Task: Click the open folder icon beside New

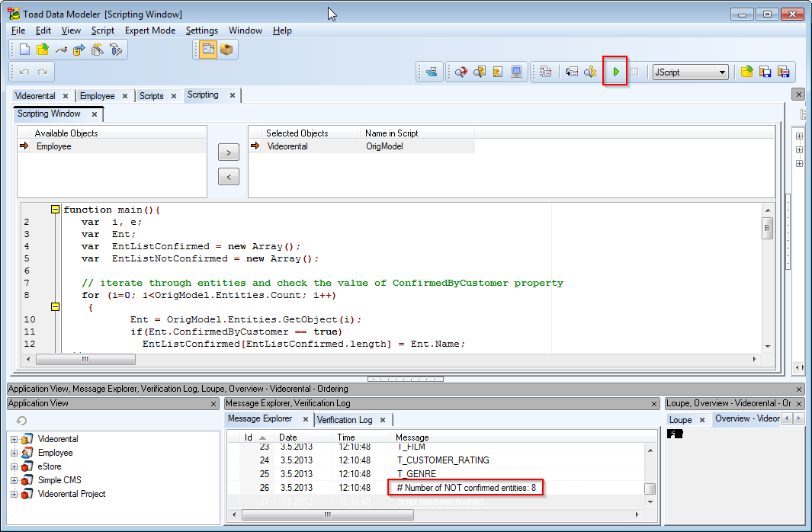Action: point(43,50)
